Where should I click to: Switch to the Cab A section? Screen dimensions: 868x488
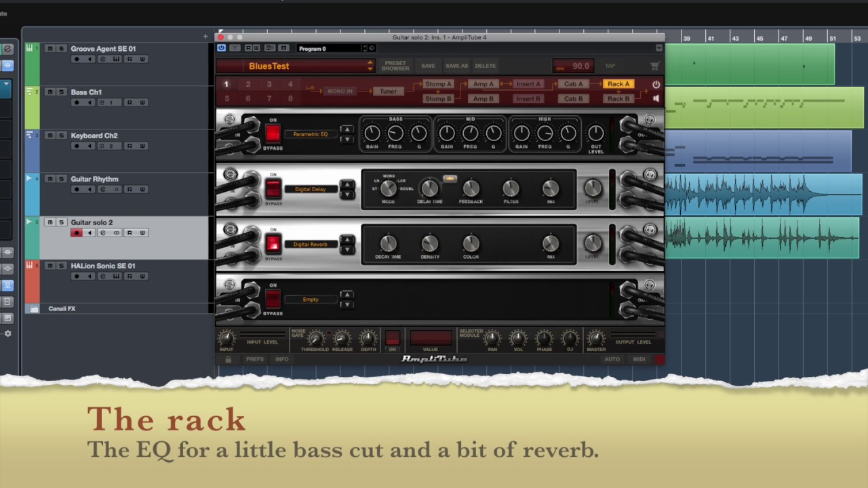pos(574,84)
